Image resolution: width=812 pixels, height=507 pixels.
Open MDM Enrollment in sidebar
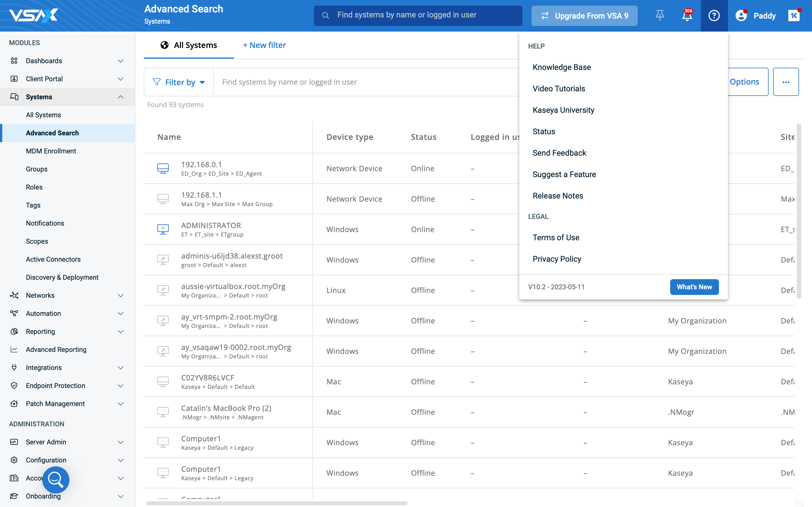pyautogui.click(x=51, y=151)
